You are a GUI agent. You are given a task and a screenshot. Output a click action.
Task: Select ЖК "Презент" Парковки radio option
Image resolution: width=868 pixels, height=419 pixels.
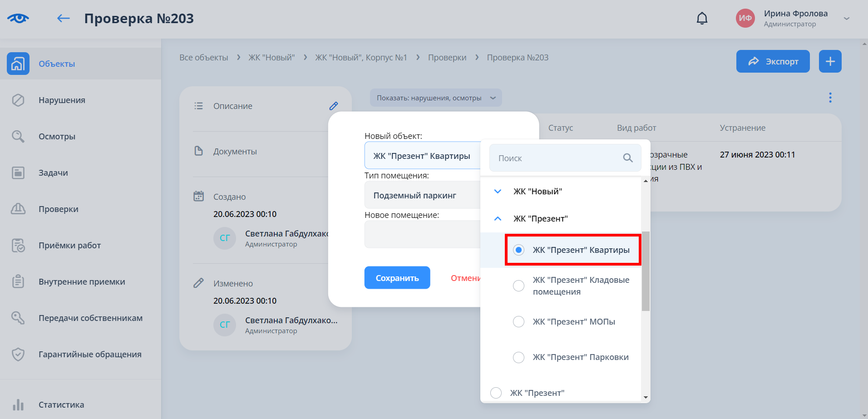pos(518,357)
